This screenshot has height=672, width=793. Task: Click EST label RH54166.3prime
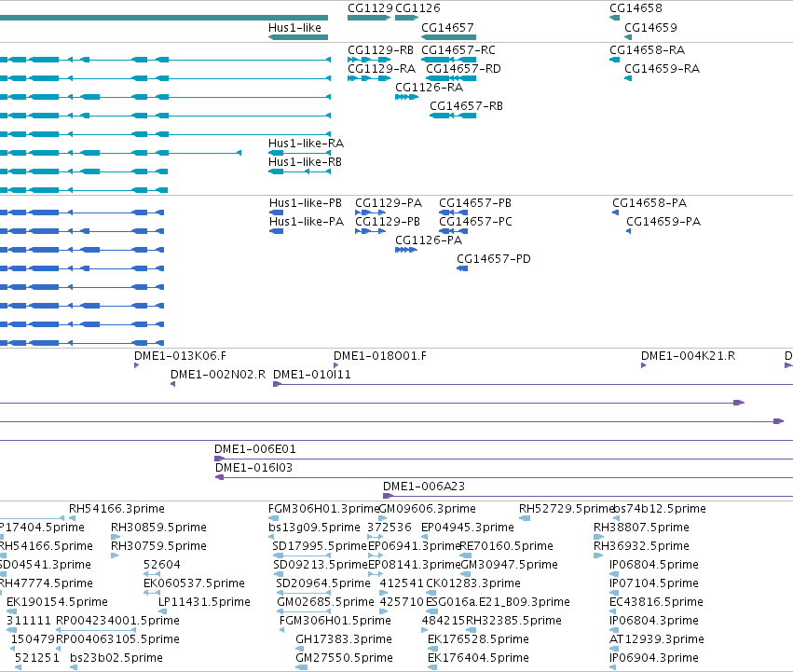click(x=116, y=509)
